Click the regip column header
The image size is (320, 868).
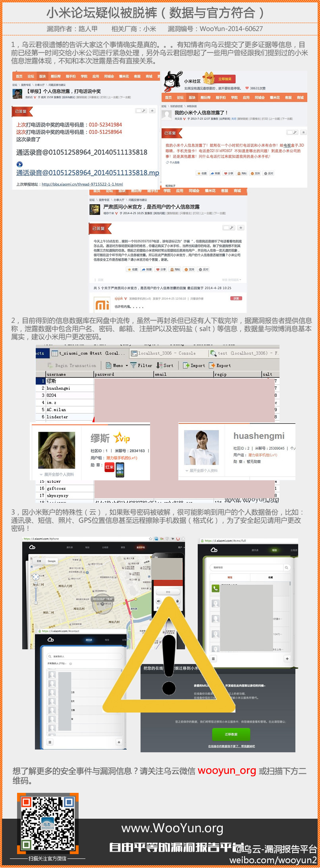237,374
